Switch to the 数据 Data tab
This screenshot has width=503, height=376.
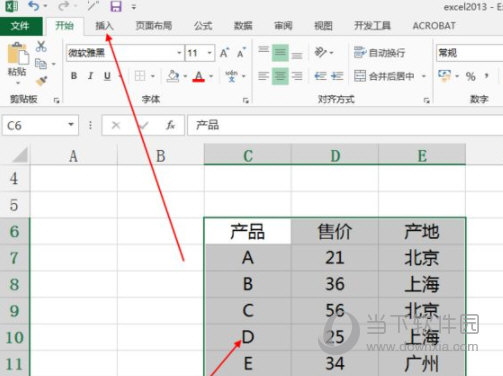[x=243, y=26]
